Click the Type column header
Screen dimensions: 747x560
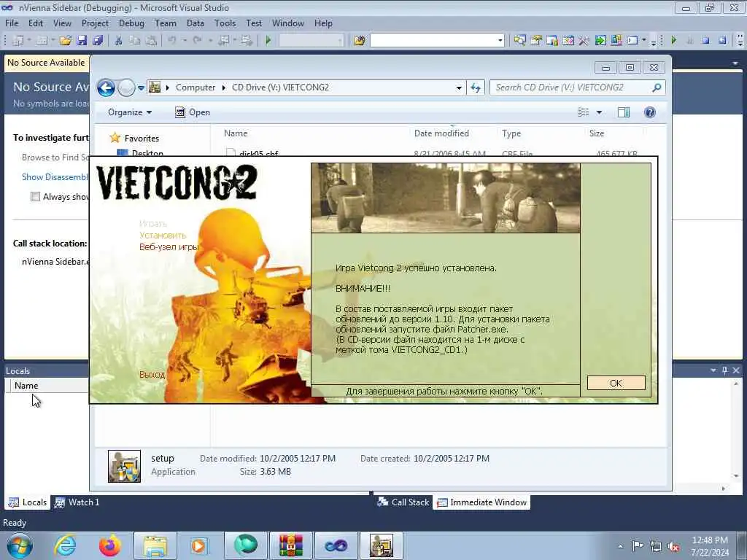tap(511, 133)
